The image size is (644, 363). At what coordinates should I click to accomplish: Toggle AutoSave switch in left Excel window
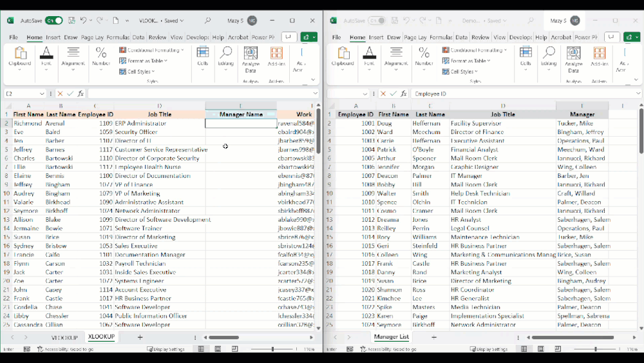point(54,21)
